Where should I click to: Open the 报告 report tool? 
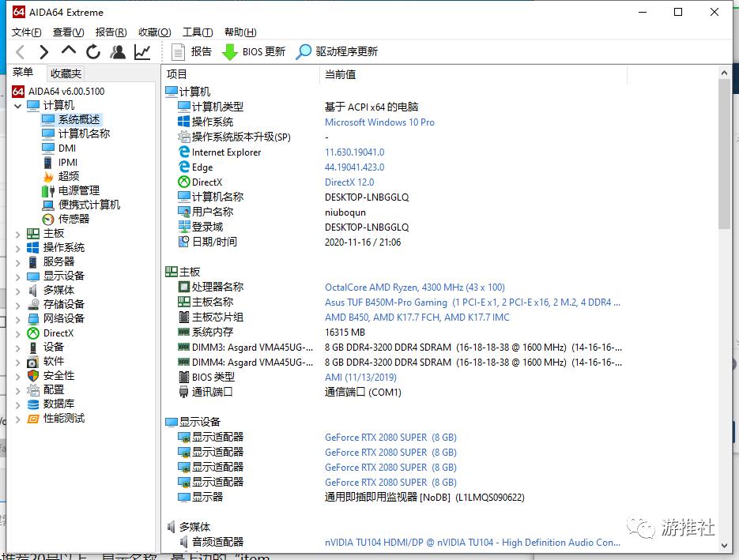(x=195, y=51)
